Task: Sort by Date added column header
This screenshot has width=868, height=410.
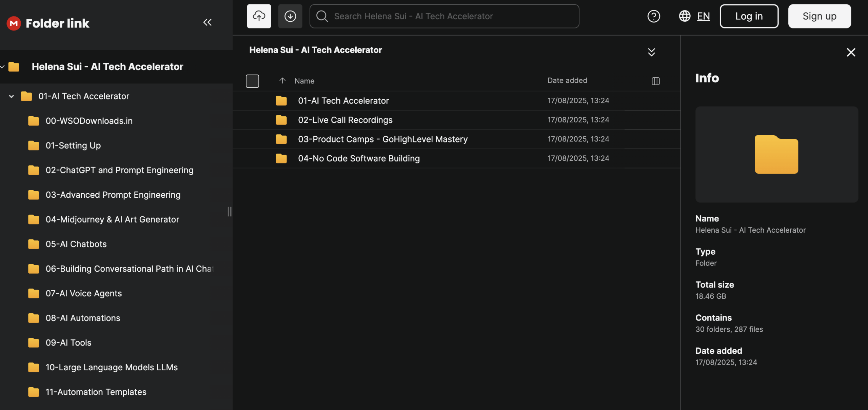Action: pos(567,81)
